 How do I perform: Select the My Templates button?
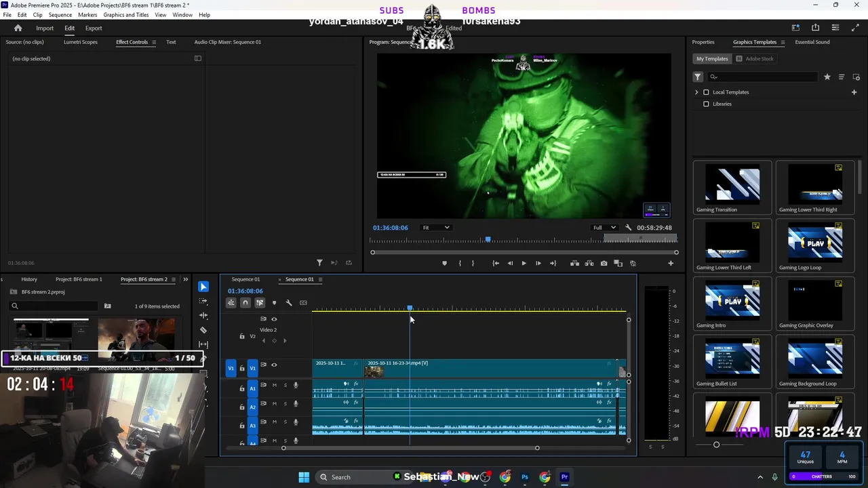[x=712, y=59]
